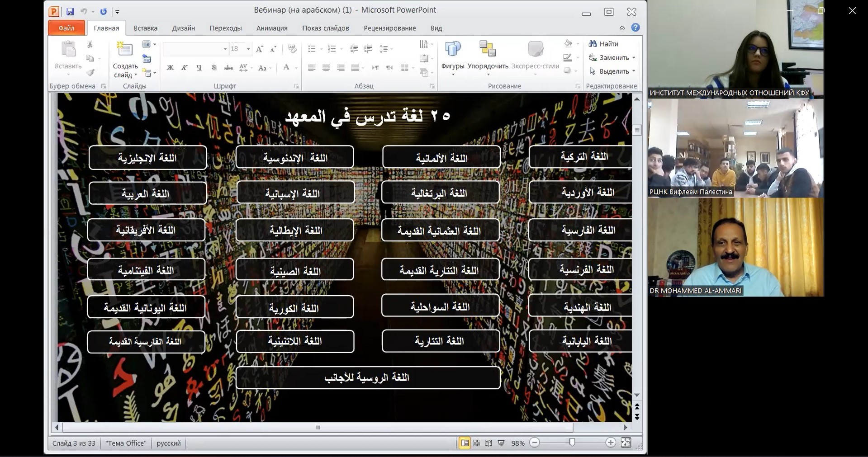Click the Underline formatting icon

coord(199,68)
